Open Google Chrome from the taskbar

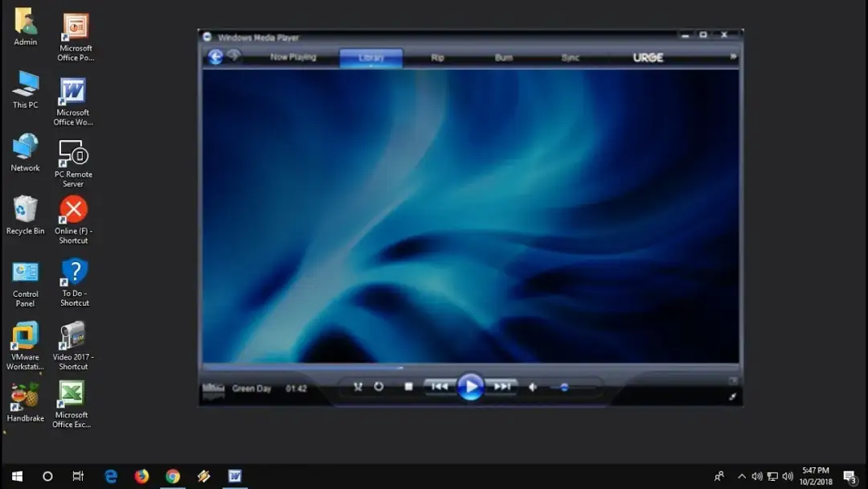(x=173, y=475)
